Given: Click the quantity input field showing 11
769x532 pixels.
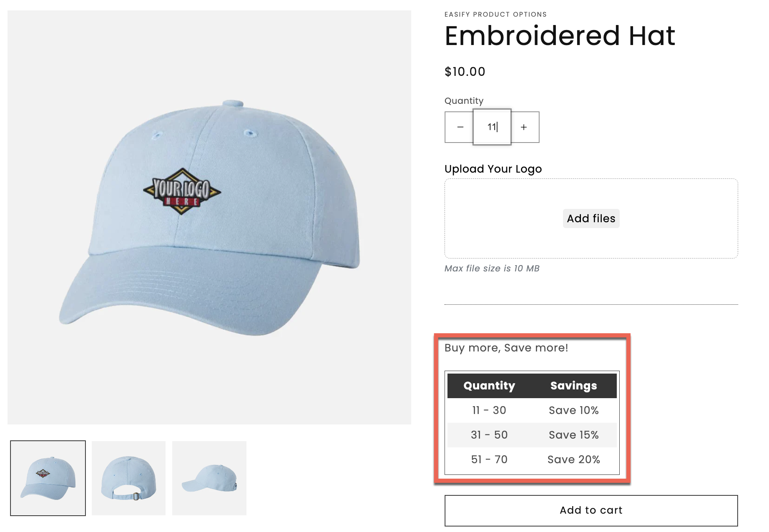Looking at the screenshot, I should 492,127.
